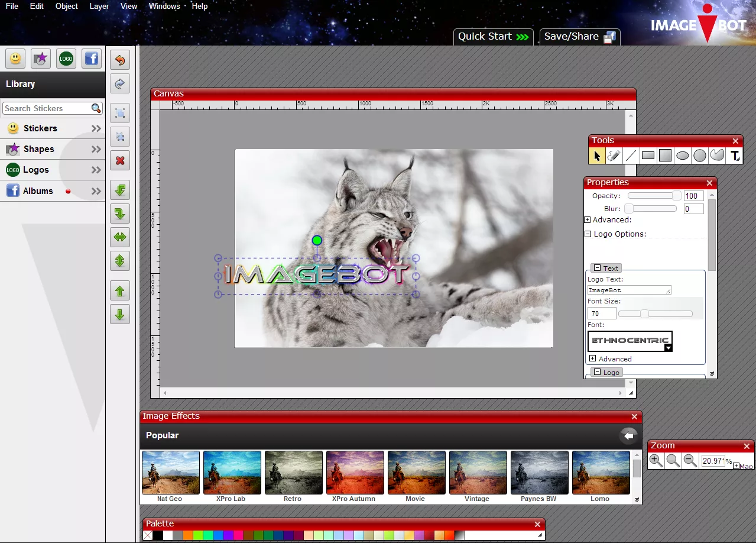Image resolution: width=756 pixels, height=543 pixels.
Task: Select the pencil drawing tool
Action: coord(614,156)
